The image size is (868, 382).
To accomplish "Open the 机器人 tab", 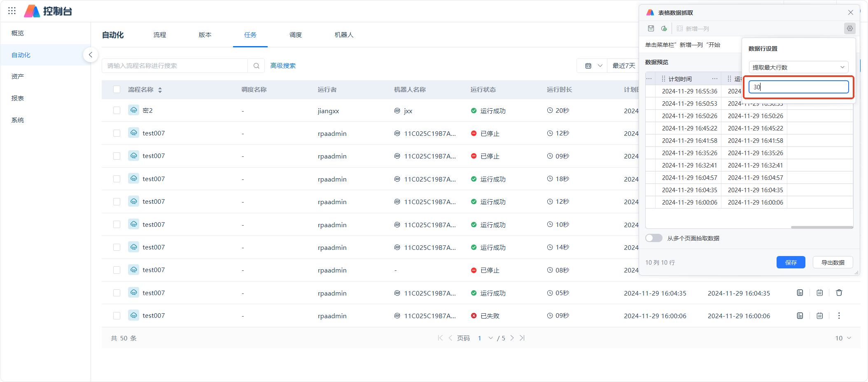I will coord(344,35).
